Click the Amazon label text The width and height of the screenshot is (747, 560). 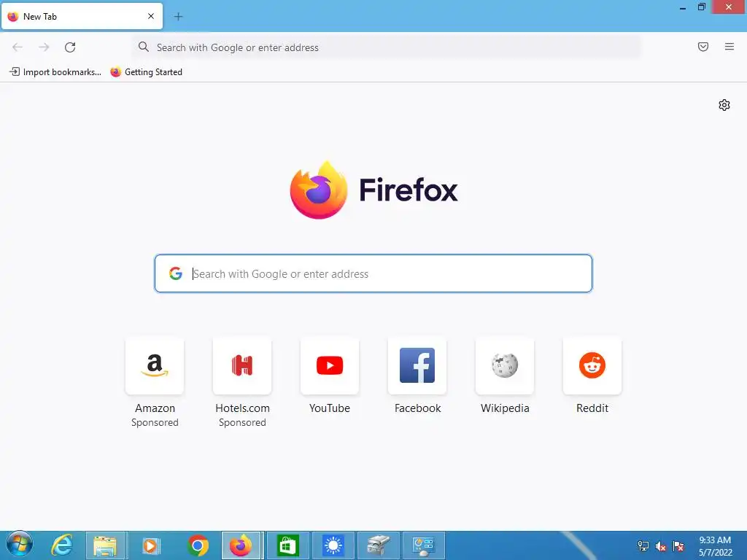coord(155,408)
